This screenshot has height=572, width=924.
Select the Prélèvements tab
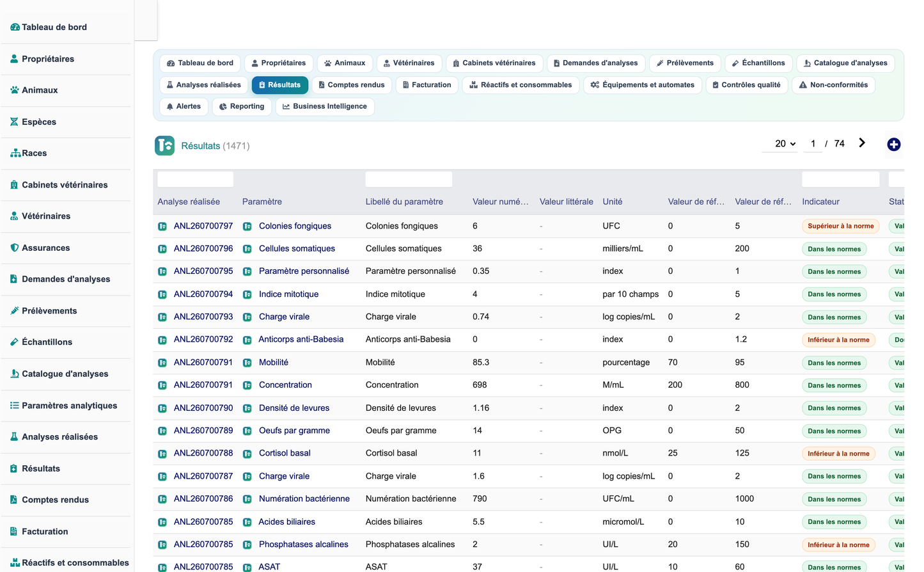coord(685,63)
